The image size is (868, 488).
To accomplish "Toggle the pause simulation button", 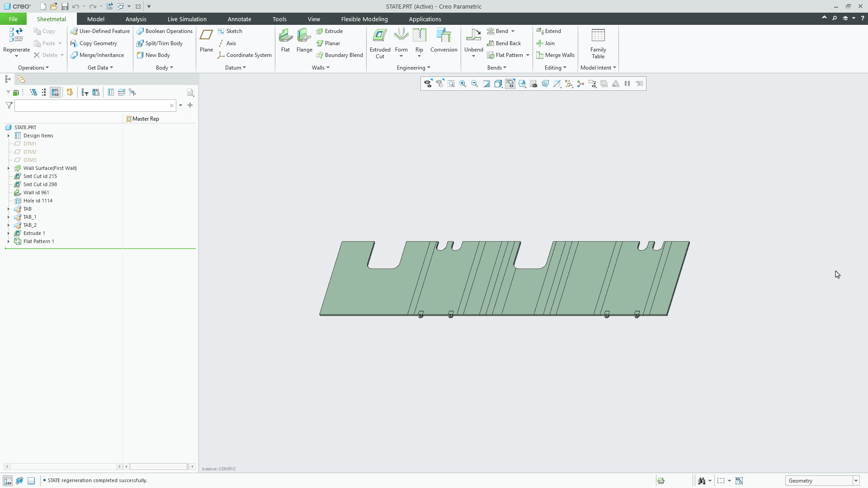I will [627, 84].
